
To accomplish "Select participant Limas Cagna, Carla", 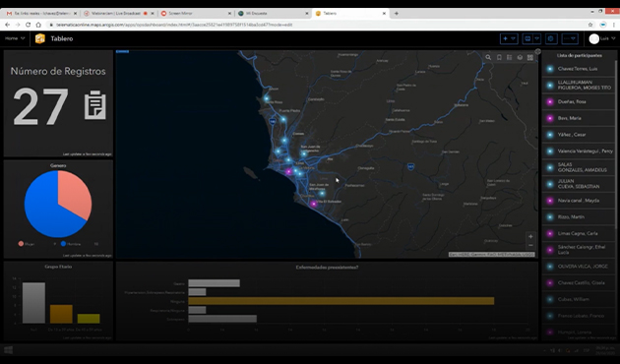I will tap(579, 233).
